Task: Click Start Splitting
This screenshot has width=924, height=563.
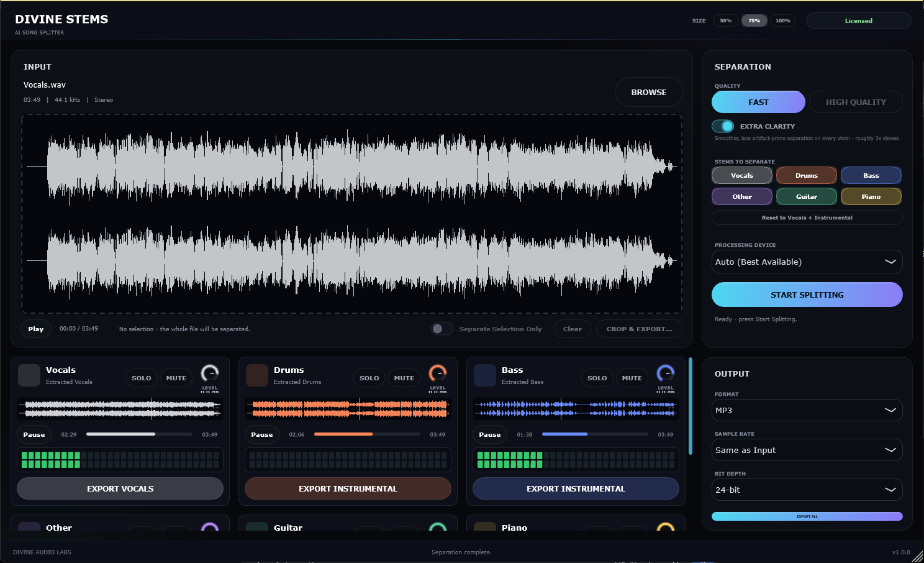Action: pos(807,295)
